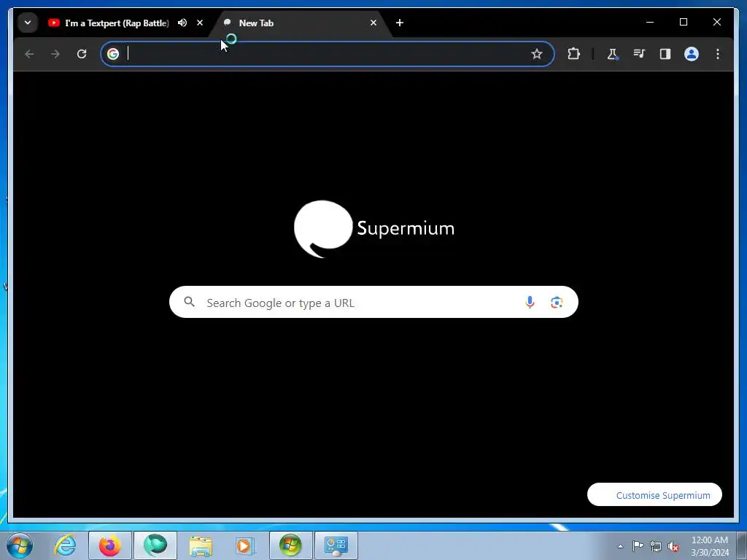The height and width of the screenshot is (560, 747).
Task: Maximize the Supermium window
Action: (x=683, y=22)
